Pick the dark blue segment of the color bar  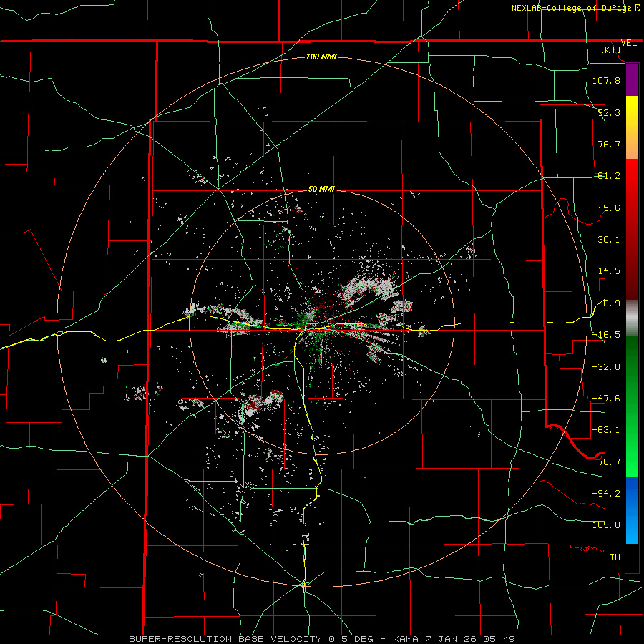tap(632, 493)
